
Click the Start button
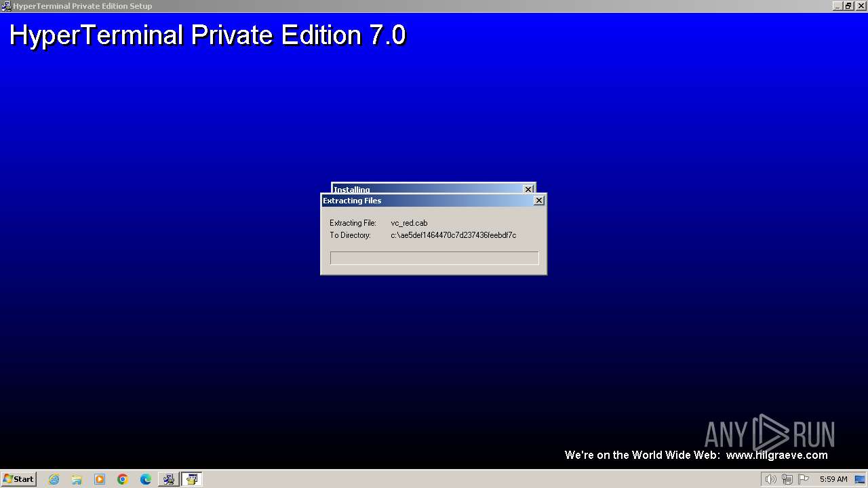(x=19, y=479)
